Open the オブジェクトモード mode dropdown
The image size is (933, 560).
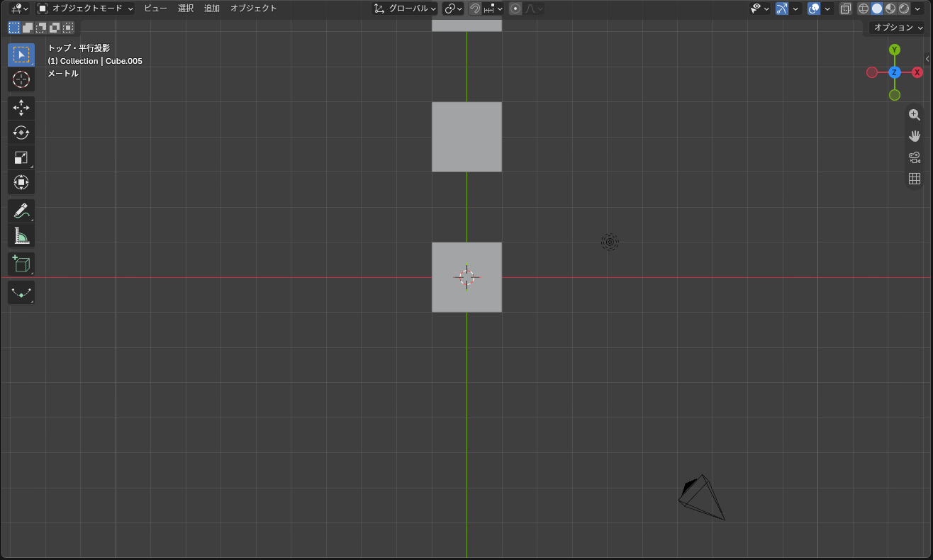pos(85,9)
